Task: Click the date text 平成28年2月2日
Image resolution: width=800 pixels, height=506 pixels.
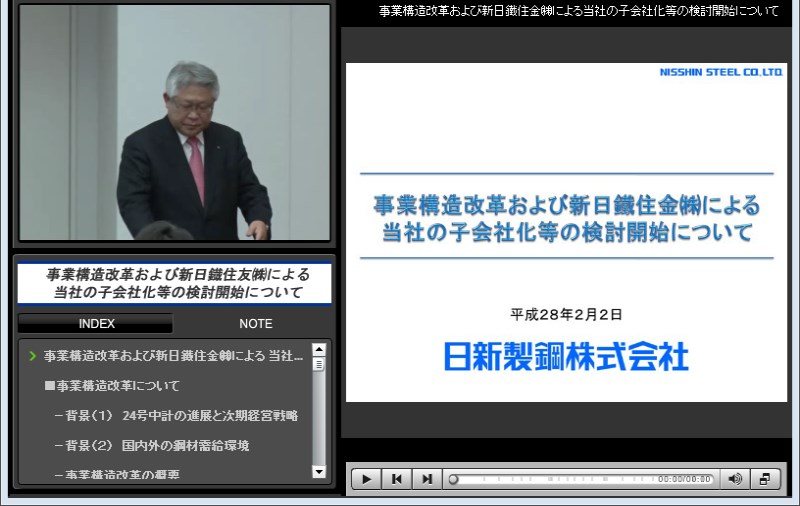Action: coord(566,314)
